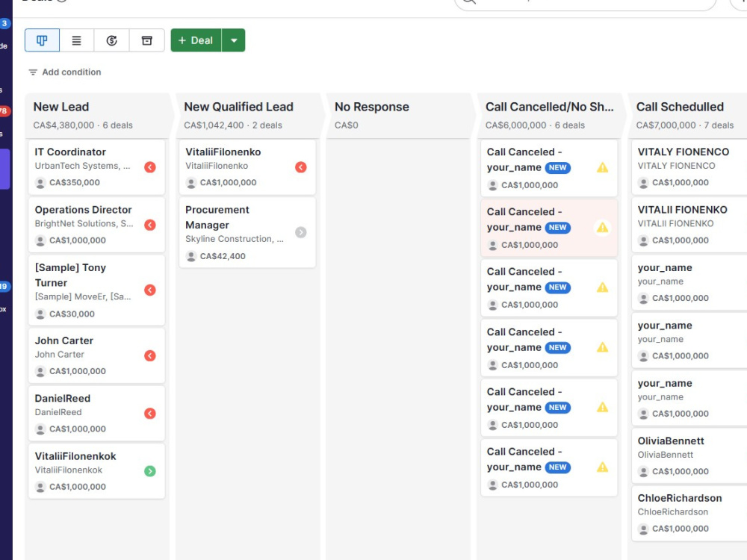The height and width of the screenshot is (560, 747).
Task: Click UrbanTech Systems organization text
Action: (82, 166)
